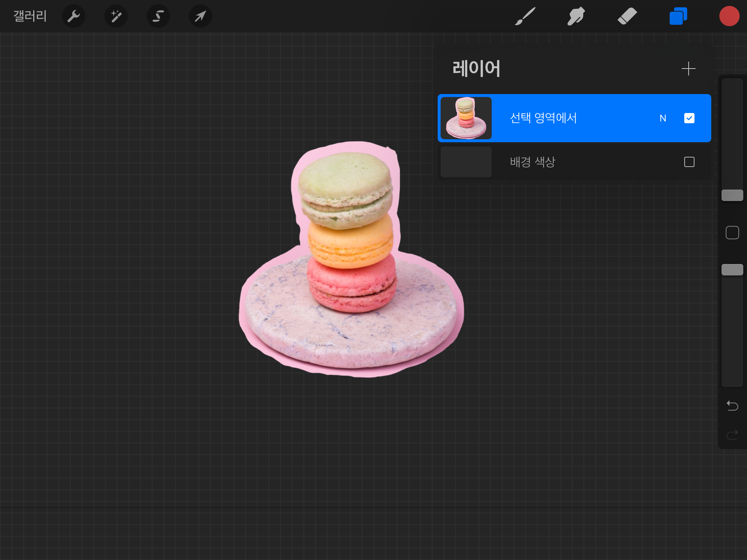Activate the Transform arrow tool

tap(201, 16)
